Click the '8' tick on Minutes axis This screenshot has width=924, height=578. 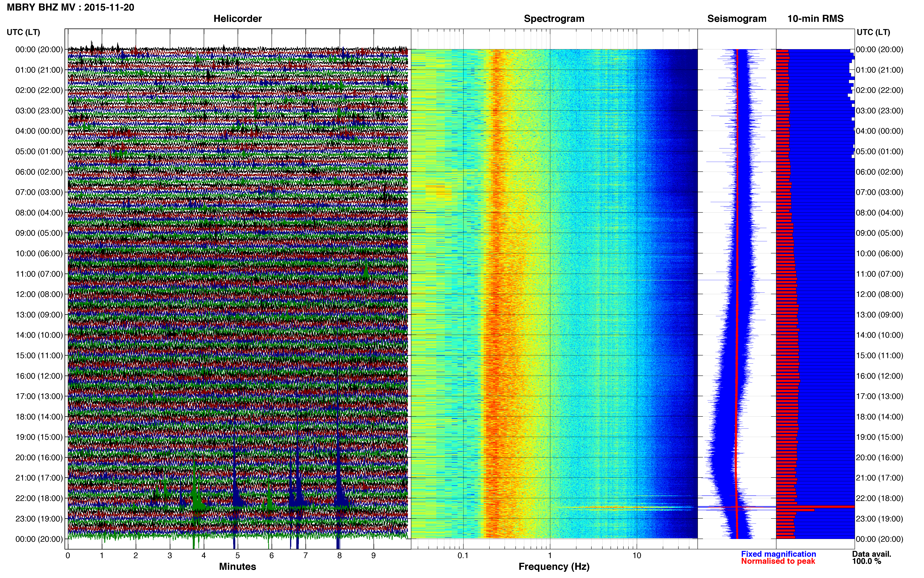point(340,556)
